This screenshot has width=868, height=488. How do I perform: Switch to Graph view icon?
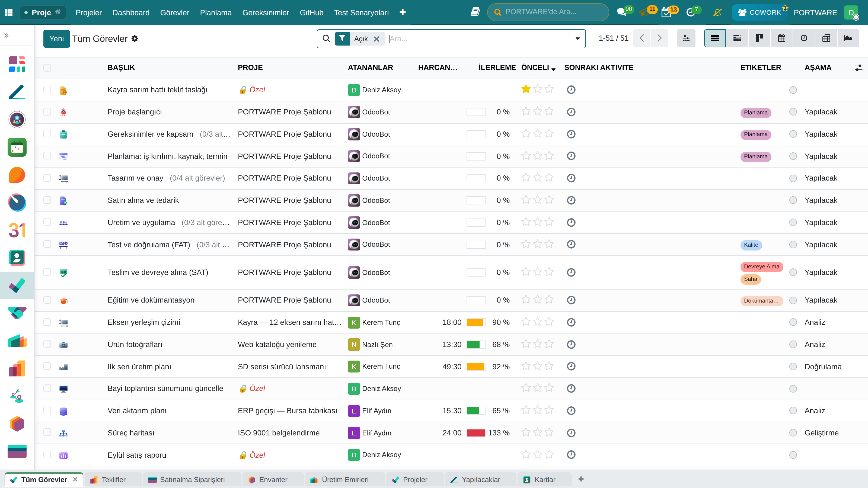[848, 38]
